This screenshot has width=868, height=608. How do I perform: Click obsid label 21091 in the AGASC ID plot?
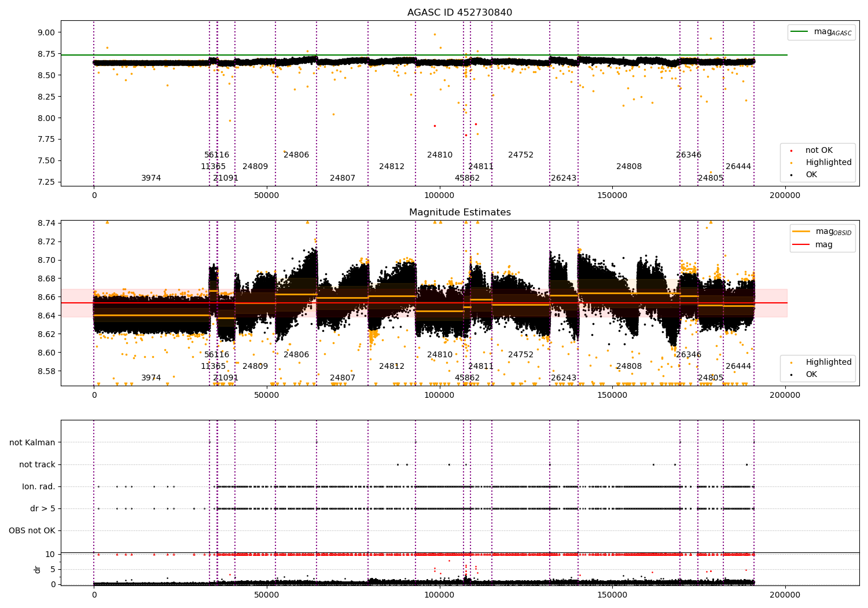click(x=226, y=178)
